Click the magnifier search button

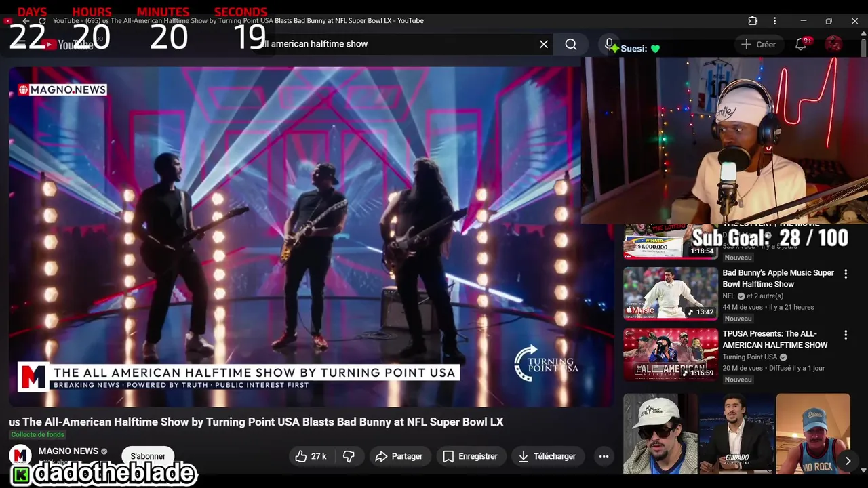click(571, 44)
